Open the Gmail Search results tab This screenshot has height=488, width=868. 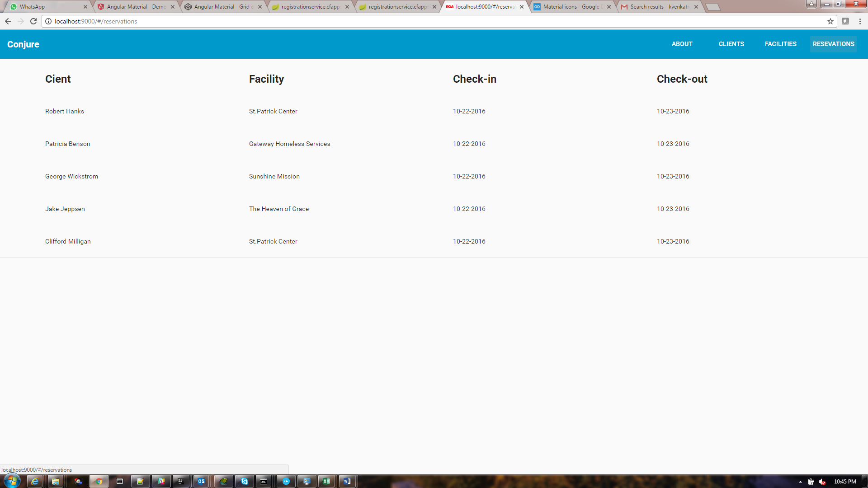(x=658, y=7)
